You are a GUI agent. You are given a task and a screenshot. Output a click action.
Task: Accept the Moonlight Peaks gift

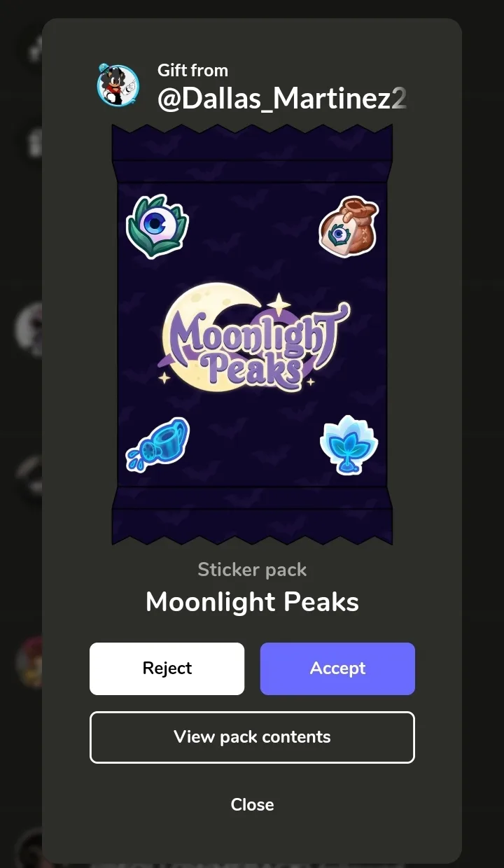tap(337, 668)
